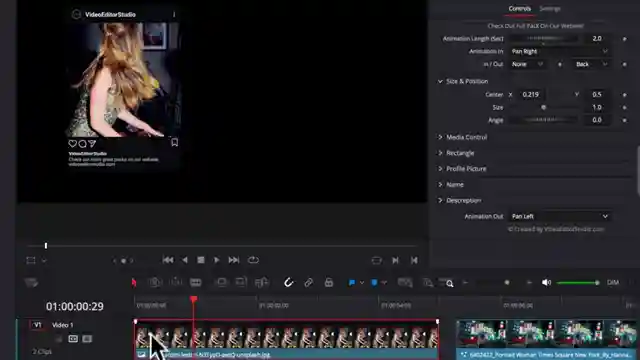Switch to the Settings tab
Screen dimensions: 640x360
(550, 9)
